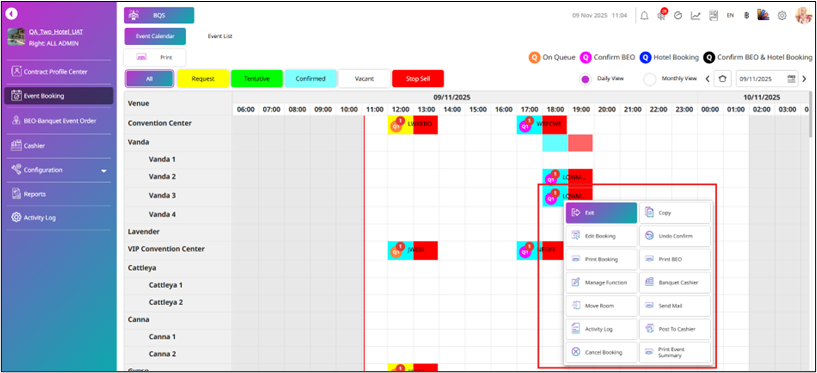Click the Vanda 3 venue row label
817x373 pixels.
coord(162,195)
